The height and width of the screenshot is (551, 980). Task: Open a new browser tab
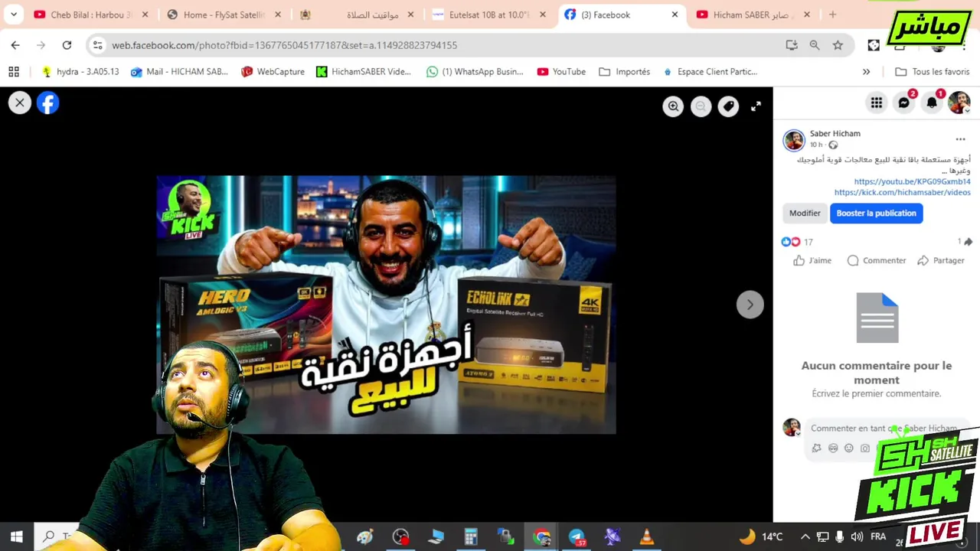tap(832, 15)
